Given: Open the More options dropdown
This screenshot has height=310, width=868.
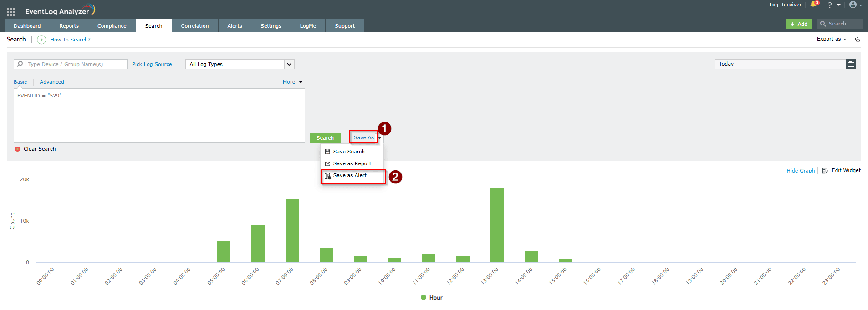Looking at the screenshot, I should [292, 82].
